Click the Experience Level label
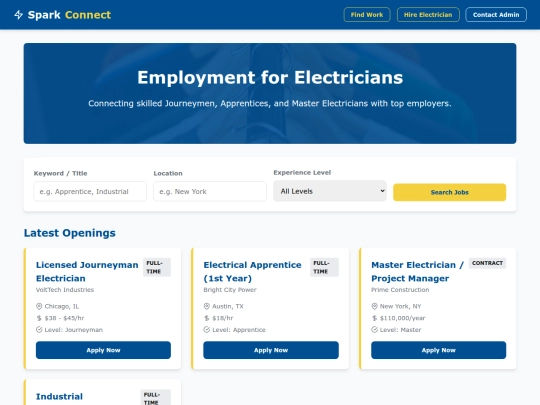Screen dimensions: 540x405 point(302,172)
